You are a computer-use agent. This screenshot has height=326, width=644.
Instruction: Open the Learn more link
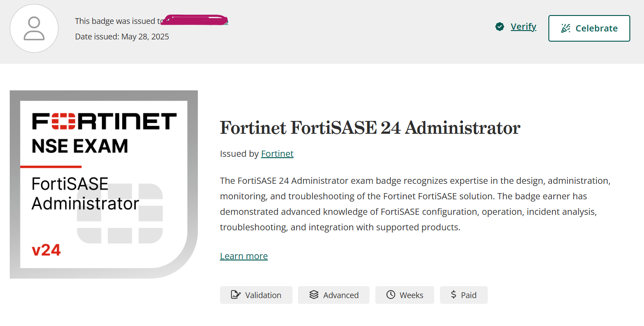243,256
